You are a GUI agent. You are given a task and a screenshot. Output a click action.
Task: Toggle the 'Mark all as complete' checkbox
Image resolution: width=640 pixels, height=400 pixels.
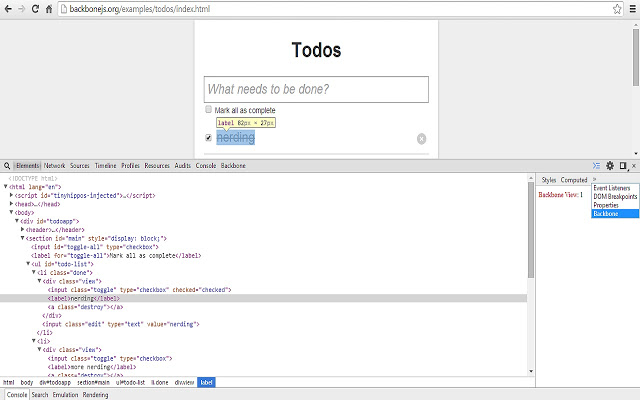(209, 109)
